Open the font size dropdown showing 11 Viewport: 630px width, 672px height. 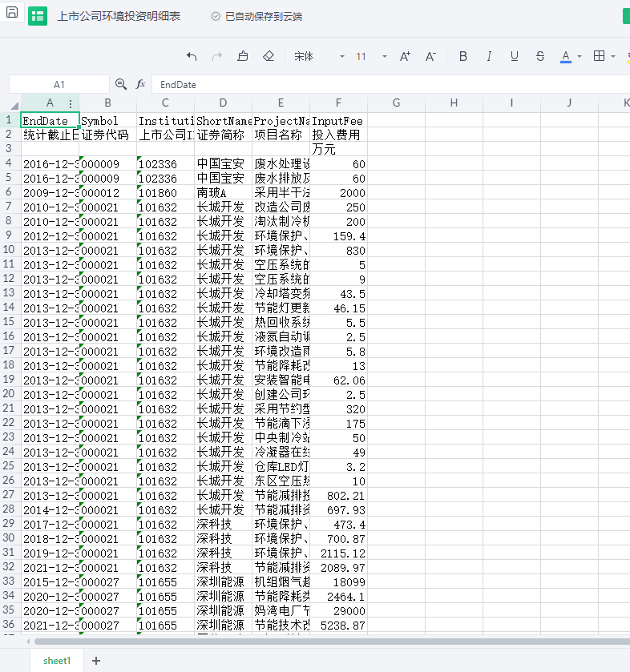tap(371, 56)
